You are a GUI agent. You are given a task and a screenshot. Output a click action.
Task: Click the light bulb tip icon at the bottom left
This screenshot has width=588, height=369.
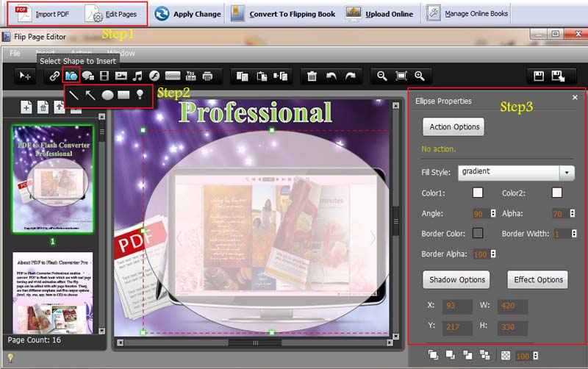[10, 358]
